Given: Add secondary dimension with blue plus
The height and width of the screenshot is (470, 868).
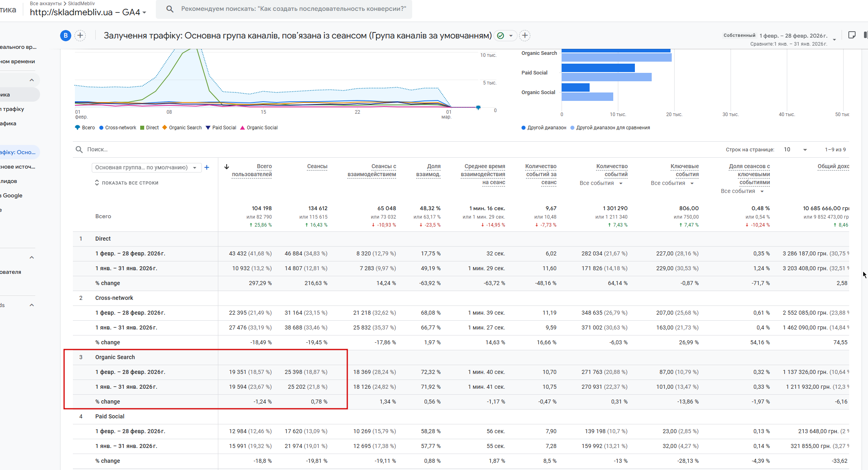Looking at the screenshot, I should 207,167.
